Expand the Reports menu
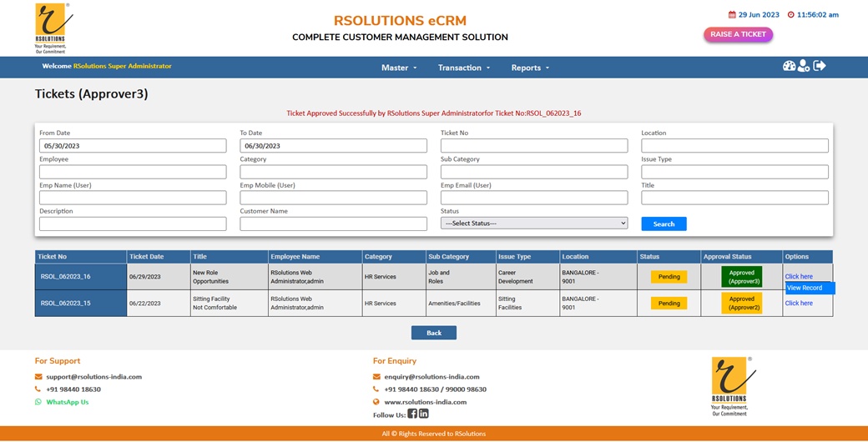Viewport: 868px width, 442px height. [x=530, y=68]
